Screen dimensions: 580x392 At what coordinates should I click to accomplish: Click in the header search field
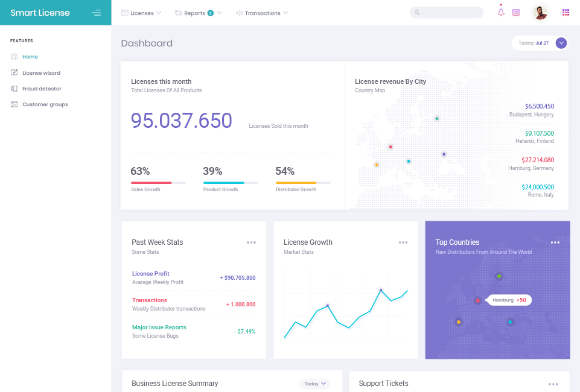click(450, 13)
